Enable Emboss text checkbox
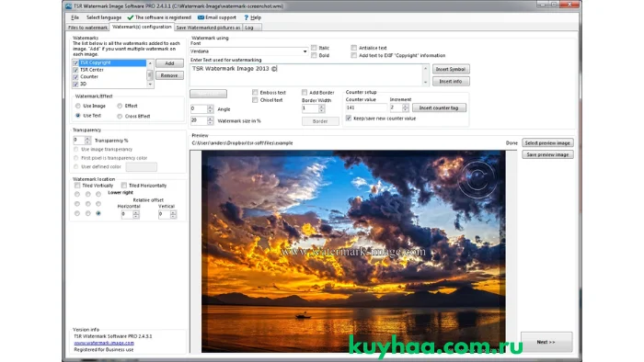 click(255, 93)
